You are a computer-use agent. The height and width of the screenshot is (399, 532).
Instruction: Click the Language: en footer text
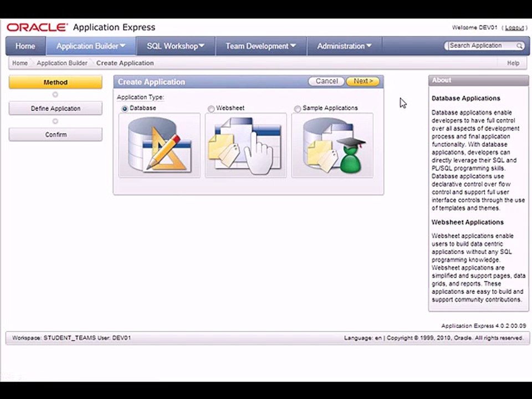[362, 338]
